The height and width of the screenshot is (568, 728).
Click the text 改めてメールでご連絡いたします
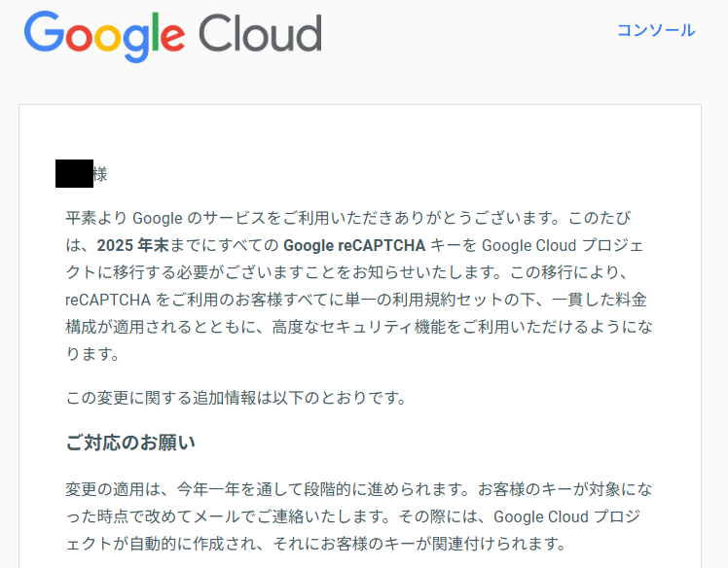click(x=263, y=515)
